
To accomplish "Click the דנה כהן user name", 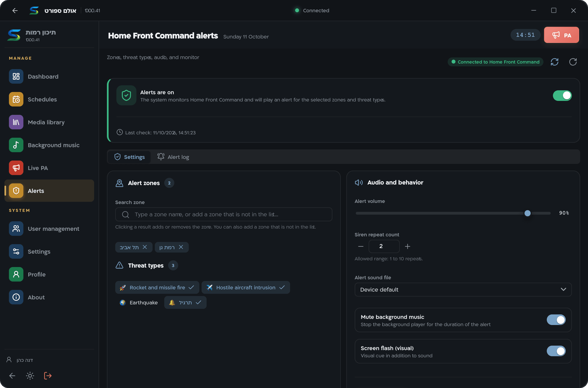I will tap(25, 360).
